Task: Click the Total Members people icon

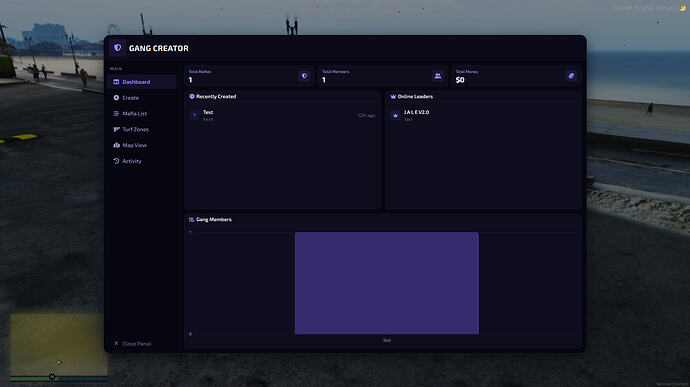Action: [437, 76]
